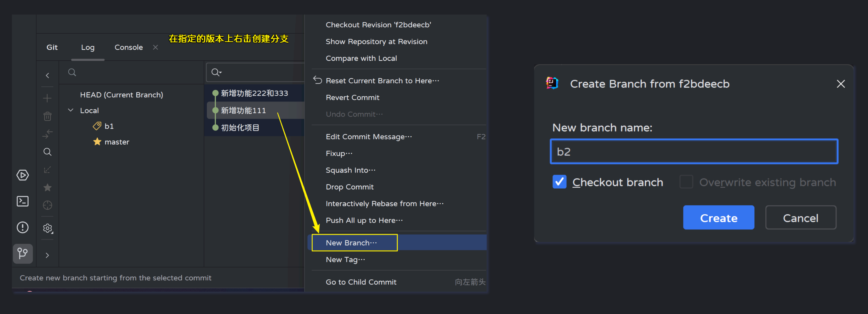Viewport: 868px width, 314px height.
Task: Collapse the Local branches tree node
Action: click(x=71, y=110)
